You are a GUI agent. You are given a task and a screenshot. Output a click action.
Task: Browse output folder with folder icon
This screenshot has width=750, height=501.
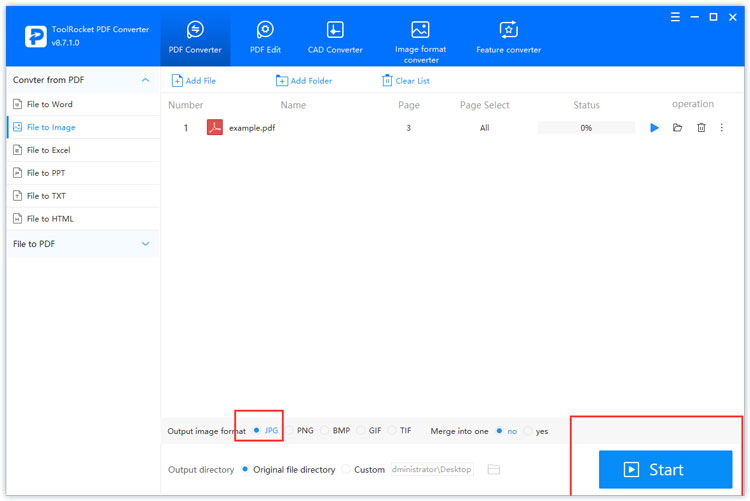pos(494,469)
